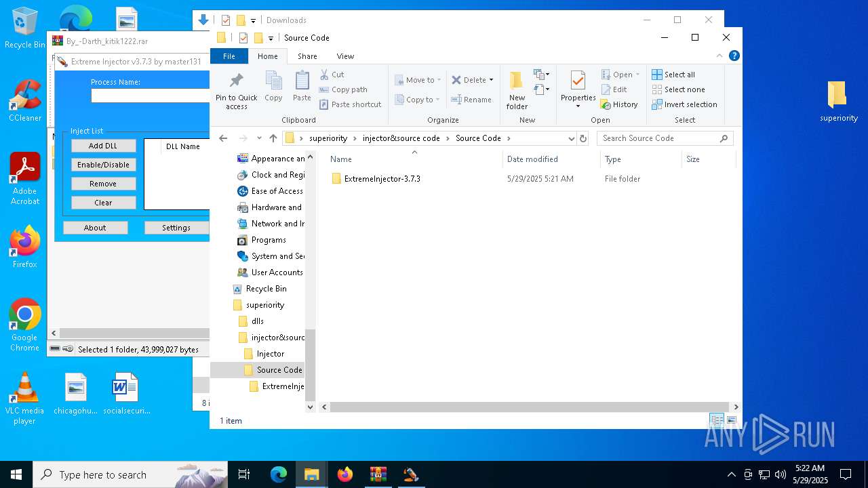Open the File tab
868x488 pixels.
click(229, 56)
